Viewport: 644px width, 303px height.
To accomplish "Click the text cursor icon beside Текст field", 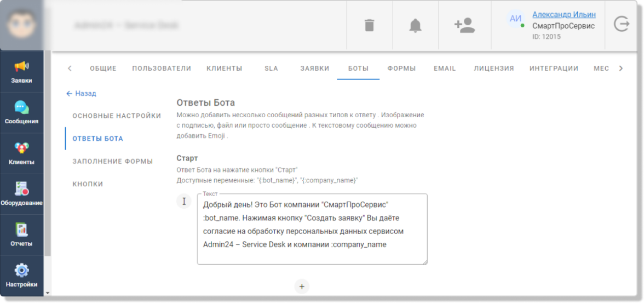I will 184,201.
